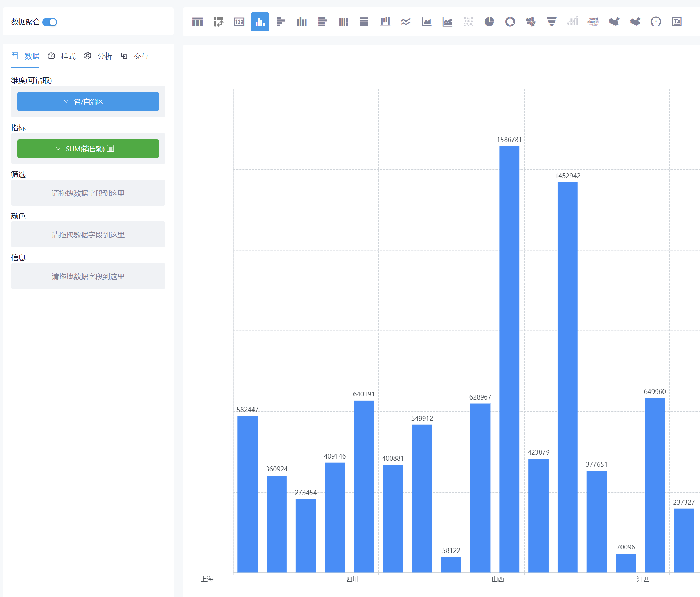Pick the scatter plot chart icon

click(x=468, y=22)
